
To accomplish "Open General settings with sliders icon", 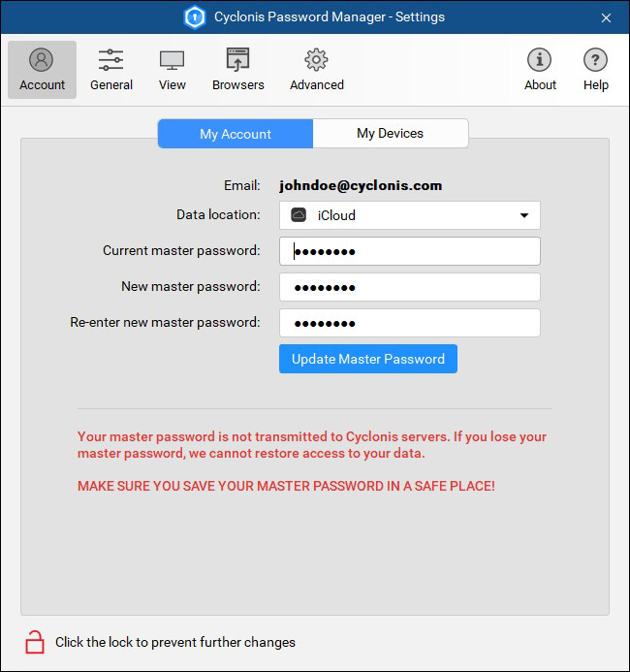I will point(111,70).
